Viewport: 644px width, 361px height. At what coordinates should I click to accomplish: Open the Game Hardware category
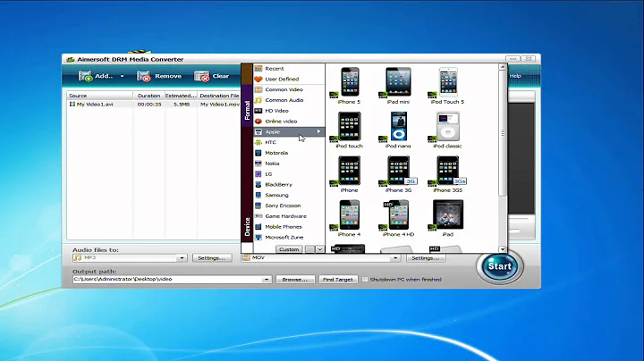[x=289, y=216]
